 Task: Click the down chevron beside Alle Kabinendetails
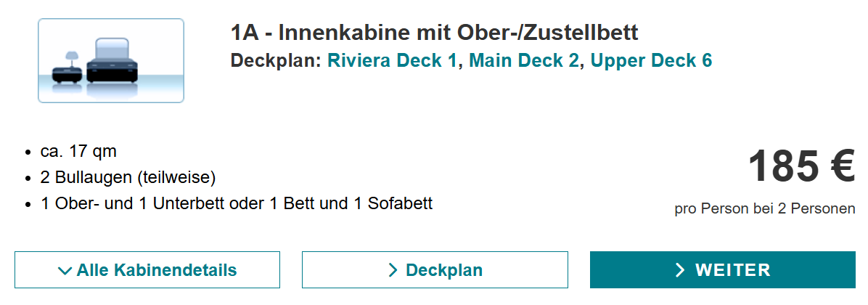pos(65,271)
